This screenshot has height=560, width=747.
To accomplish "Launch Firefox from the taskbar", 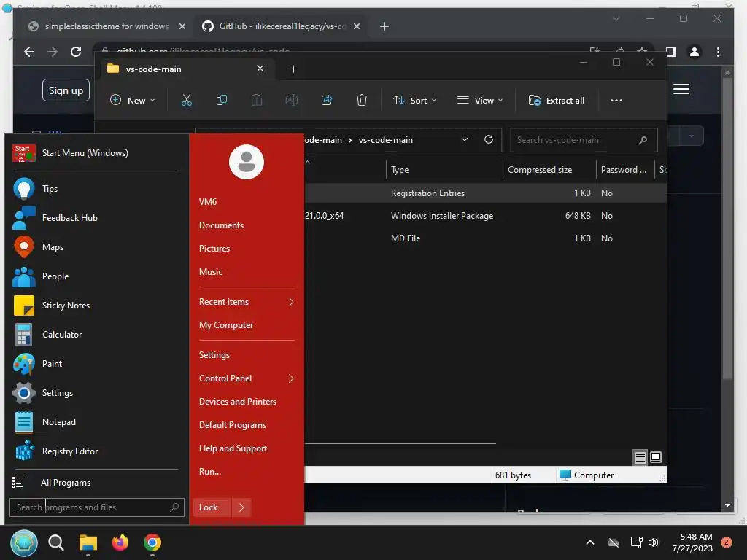I will 120,542.
